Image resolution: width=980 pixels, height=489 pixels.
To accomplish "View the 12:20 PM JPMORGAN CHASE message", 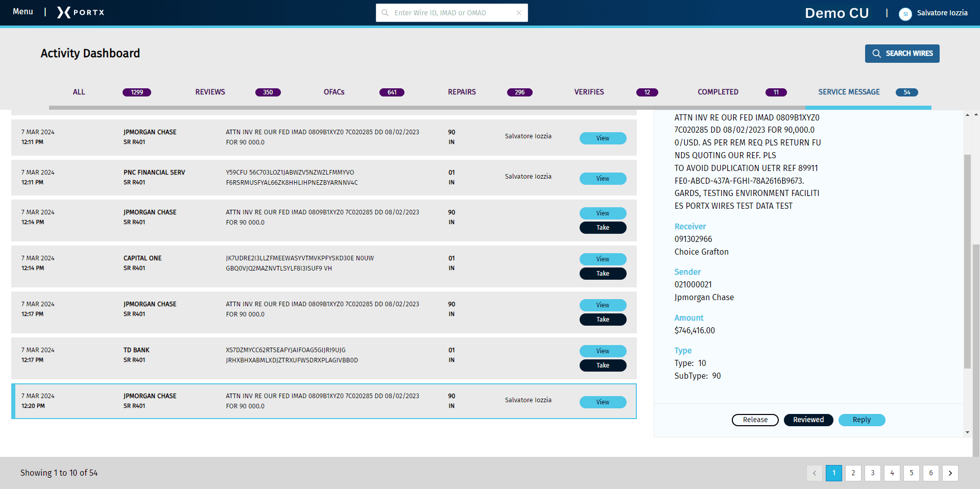I will [603, 402].
